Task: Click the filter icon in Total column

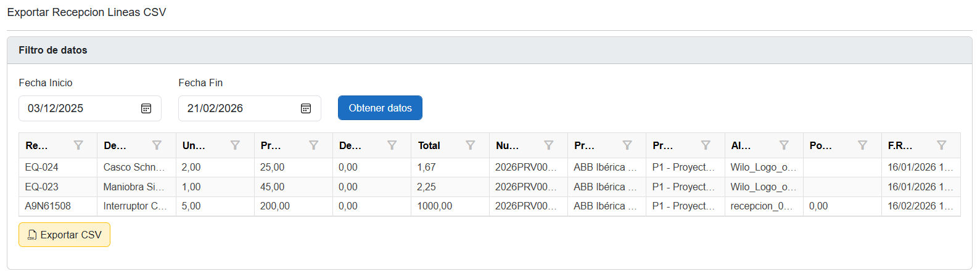Action: pos(471,145)
